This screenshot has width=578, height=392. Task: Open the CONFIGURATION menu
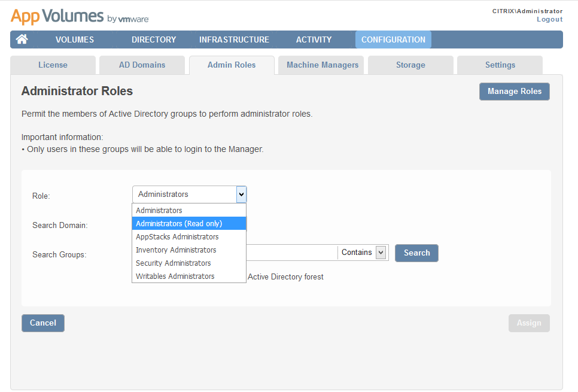pos(393,39)
